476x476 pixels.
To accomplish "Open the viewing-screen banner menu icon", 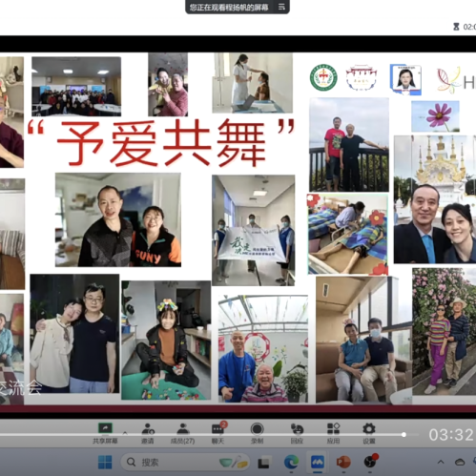I will click(281, 7).
